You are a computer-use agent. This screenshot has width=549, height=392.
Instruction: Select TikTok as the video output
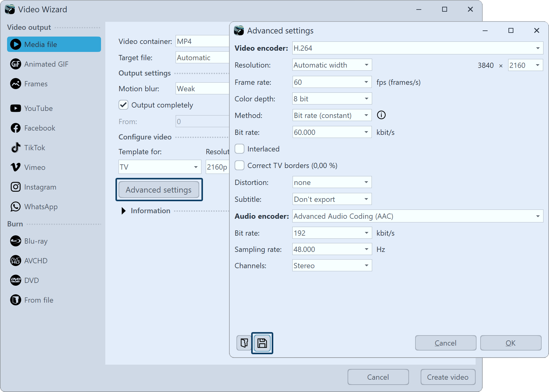coord(34,148)
